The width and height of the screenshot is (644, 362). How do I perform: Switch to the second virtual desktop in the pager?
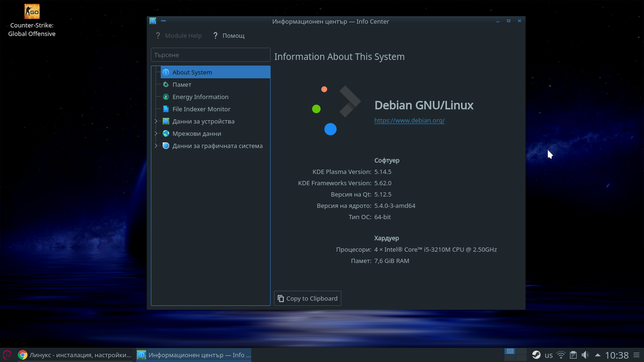(x=521, y=351)
